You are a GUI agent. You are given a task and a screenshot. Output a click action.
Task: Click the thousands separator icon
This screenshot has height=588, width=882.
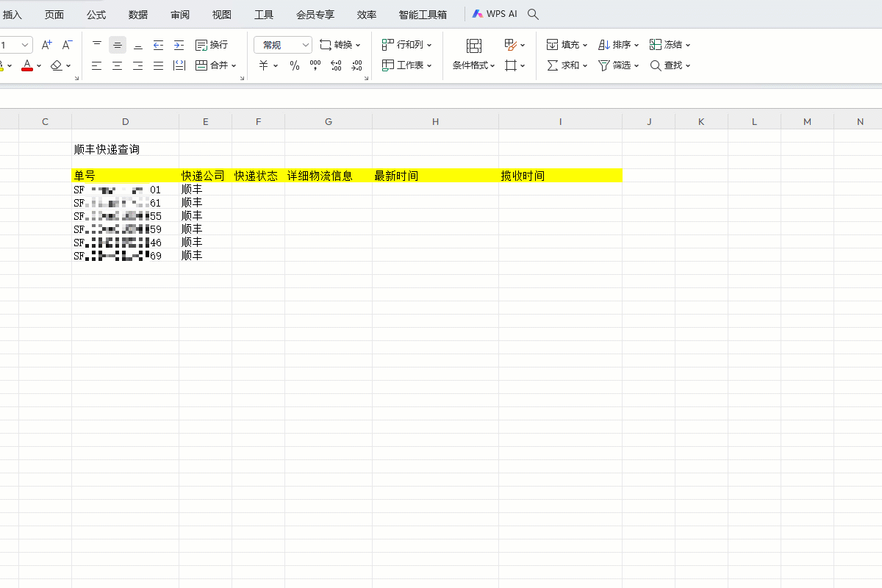coord(315,65)
